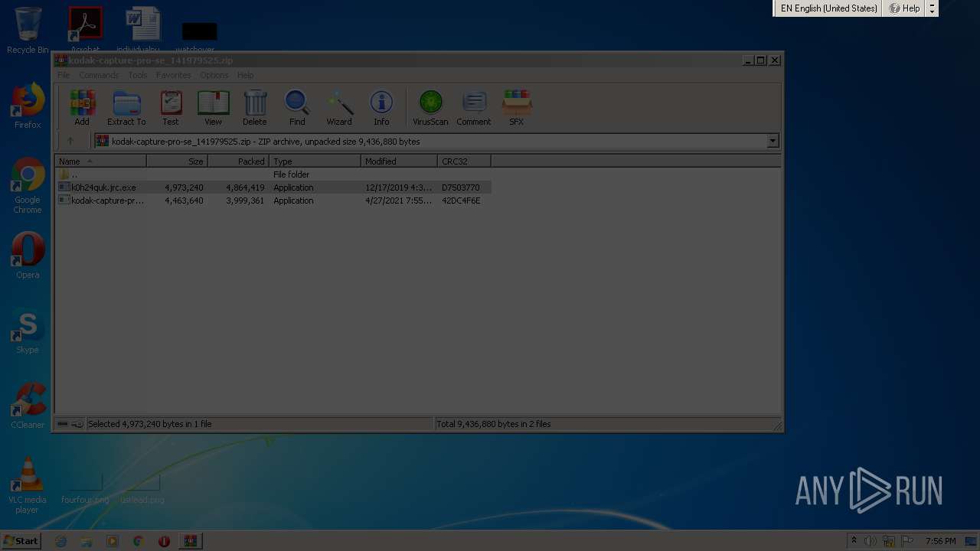Click EN English (United States) language button
The image size is (980, 551).
828,8
